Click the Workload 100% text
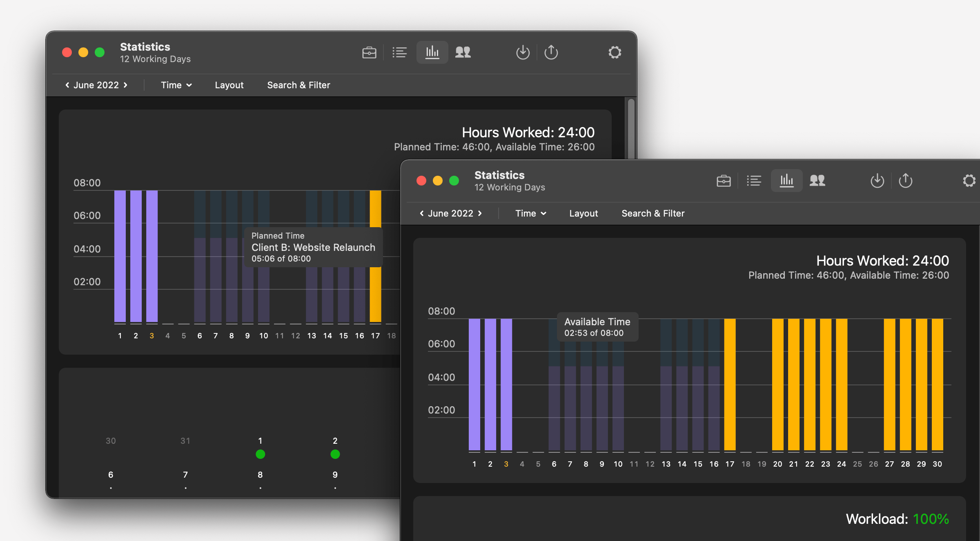Image resolution: width=980 pixels, height=541 pixels. pyautogui.click(x=898, y=519)
